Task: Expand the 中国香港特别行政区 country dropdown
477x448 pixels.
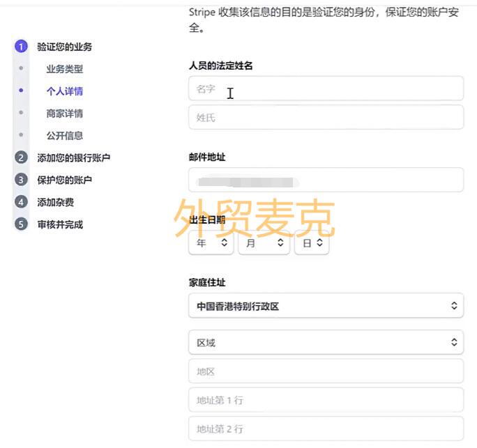Action: pos(326,306)
